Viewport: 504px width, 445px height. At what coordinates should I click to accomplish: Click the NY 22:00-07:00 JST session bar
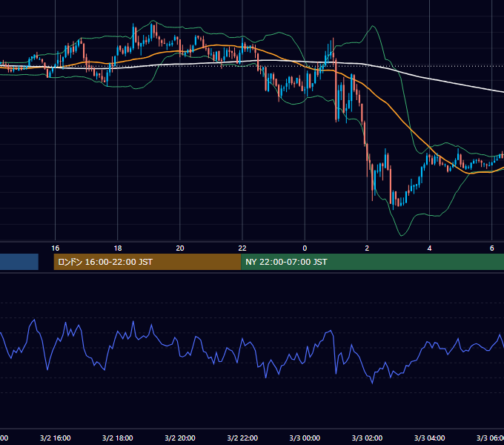tap(372, 262)
